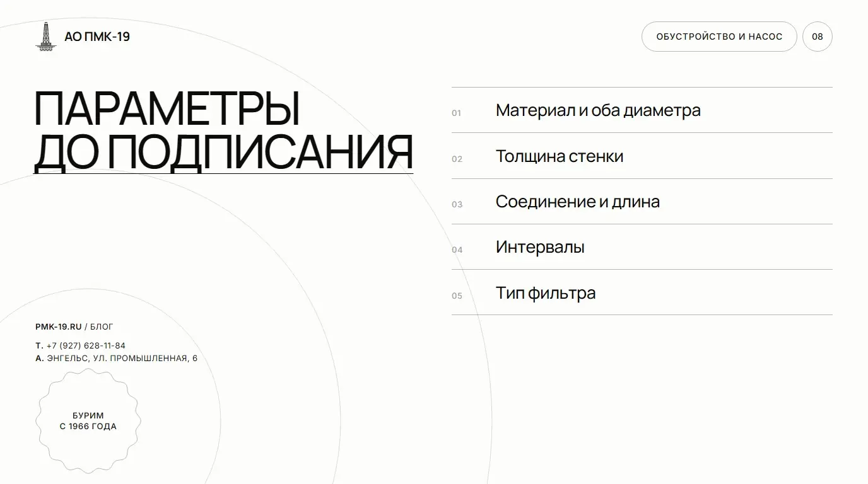Viewport: 868px width, 484px height.
Task: Click number 02 beside Толщина стенки
Action: pos(457,159)
